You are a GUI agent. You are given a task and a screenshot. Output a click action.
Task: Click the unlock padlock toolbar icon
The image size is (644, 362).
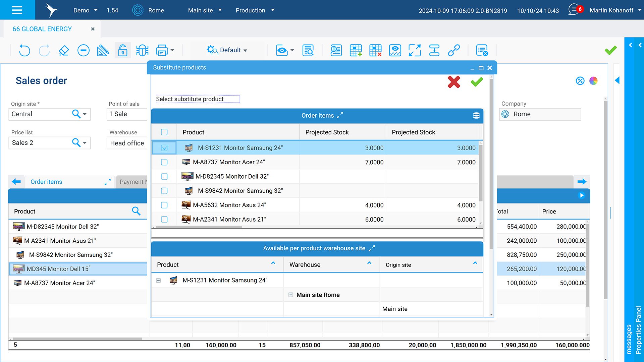pyautogui.click(x=123, y=50)
